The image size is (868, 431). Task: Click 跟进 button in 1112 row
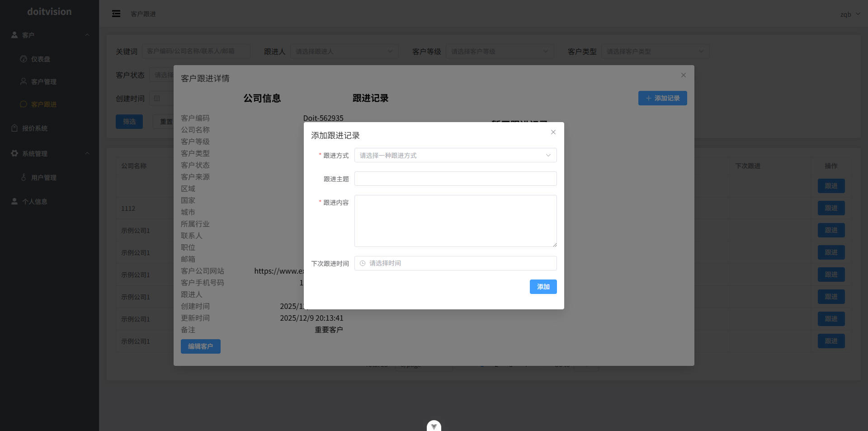pyautogui.click(x=831, y=208)
